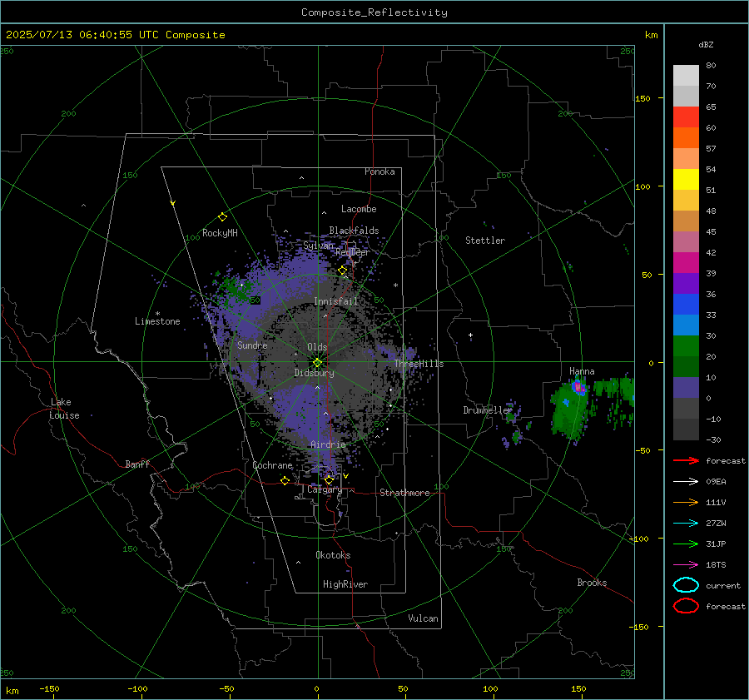Click the Innisfail town label
Viewport: 749px width, 700px height.
click(335, 301)
